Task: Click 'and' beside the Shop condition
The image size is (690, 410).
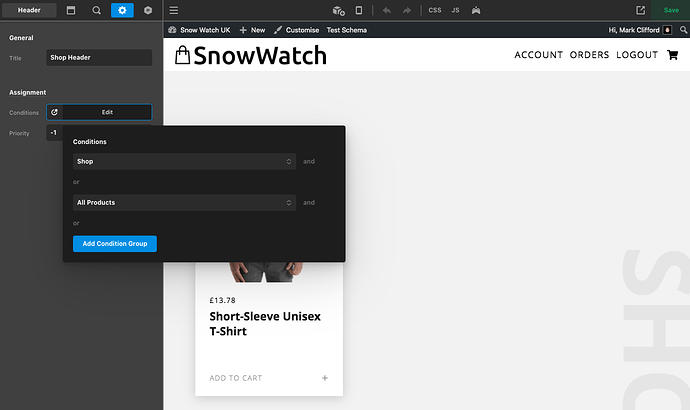Action: (309, 161)
